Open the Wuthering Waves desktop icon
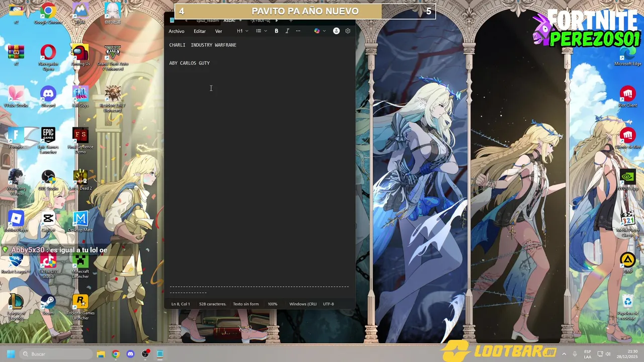Screen dimensions: 644x362 click(16, 182)
